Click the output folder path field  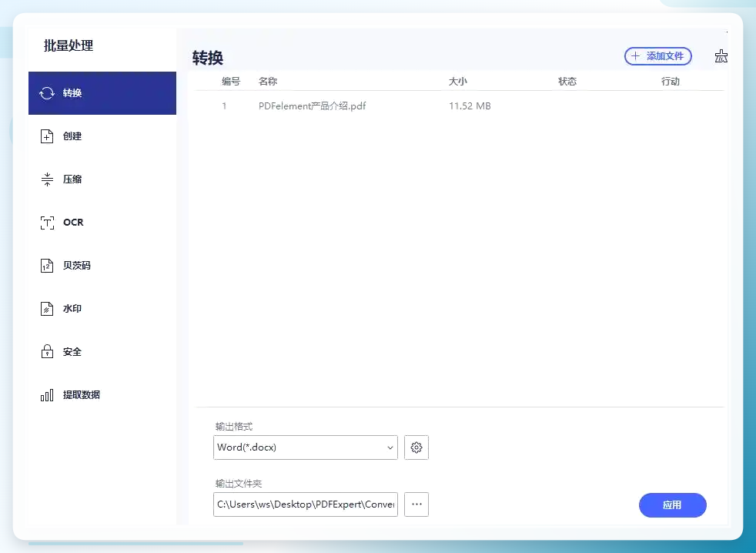[x=305, y=504]
